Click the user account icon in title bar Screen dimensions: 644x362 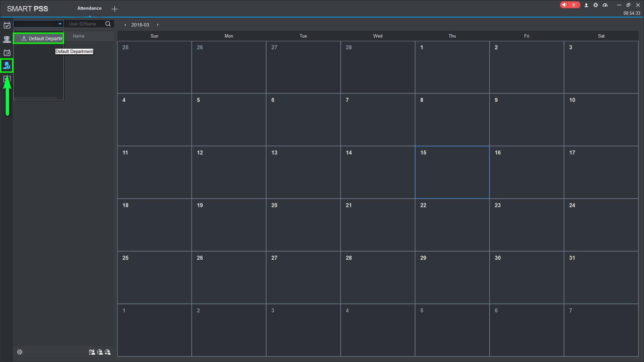[x=586, y=5]
